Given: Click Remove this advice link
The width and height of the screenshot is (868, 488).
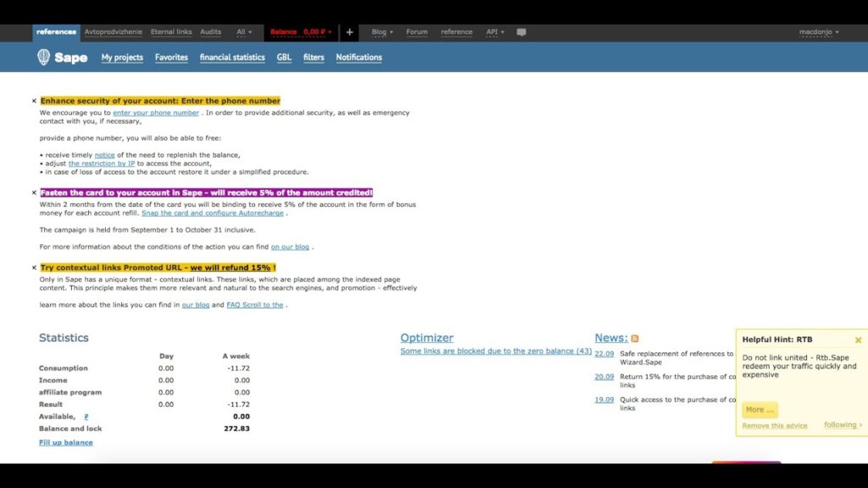Looking at the screenshot, I should [775, 425].
